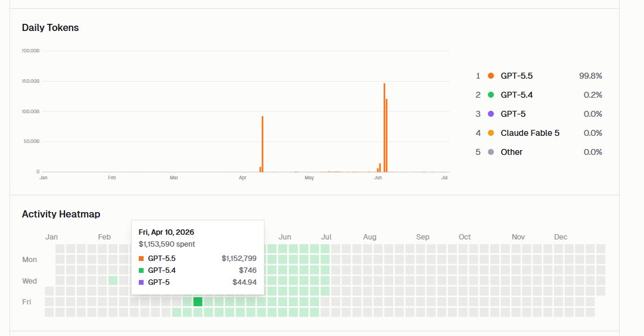Click the orange GPT-5.5 square in tooltip
Viewport: 644px width, 336px height.
pos(141,259)
